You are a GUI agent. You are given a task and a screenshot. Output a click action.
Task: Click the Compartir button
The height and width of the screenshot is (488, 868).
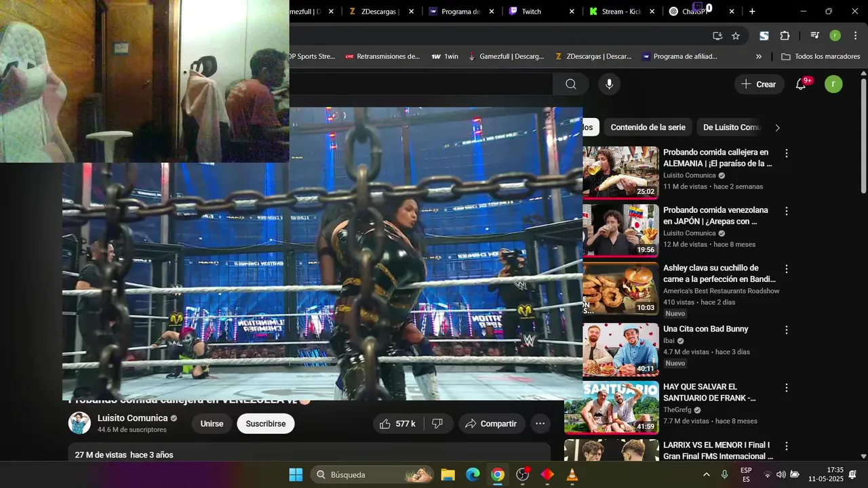[x=492, y=424]
